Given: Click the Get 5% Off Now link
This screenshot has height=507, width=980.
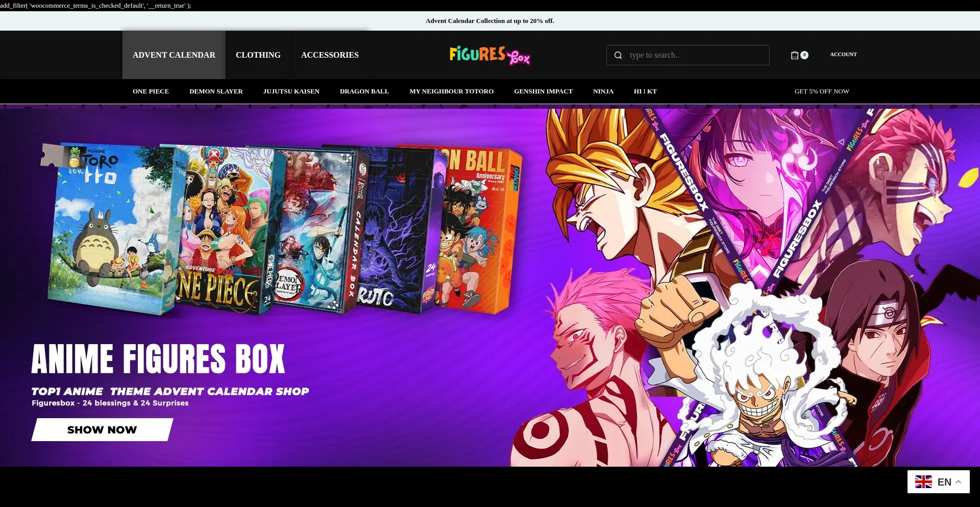Looking at the screenshot, I should tap(822, 91).
